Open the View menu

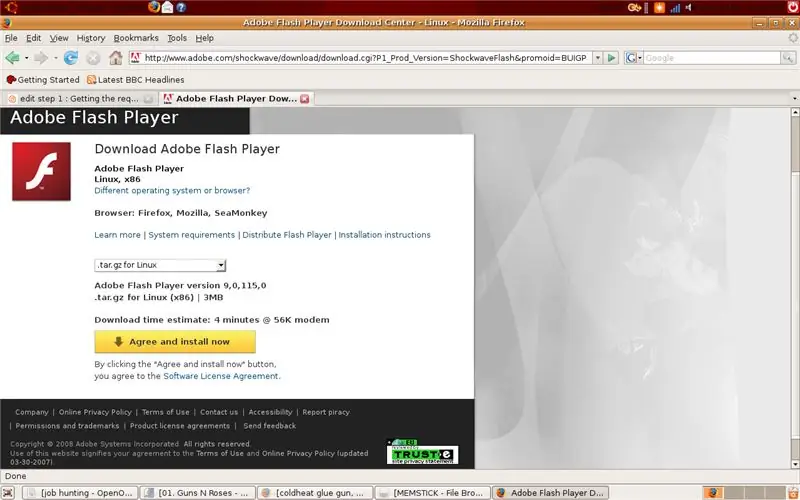(59, 38)
